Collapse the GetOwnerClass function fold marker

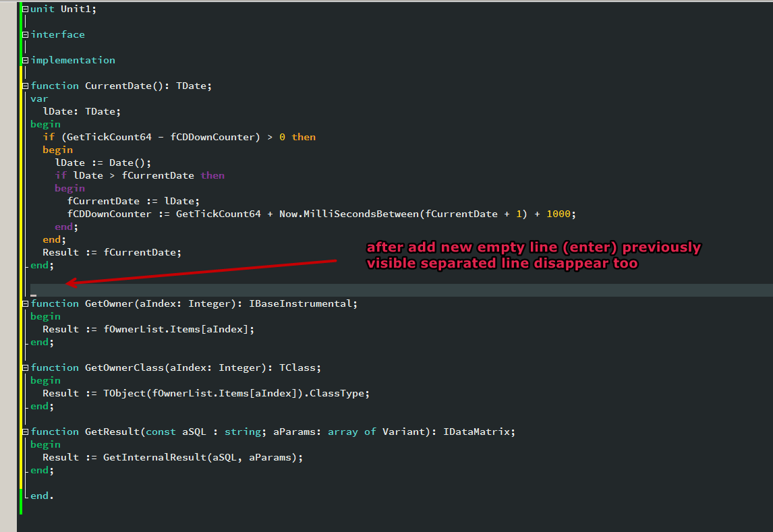point(25,368)
